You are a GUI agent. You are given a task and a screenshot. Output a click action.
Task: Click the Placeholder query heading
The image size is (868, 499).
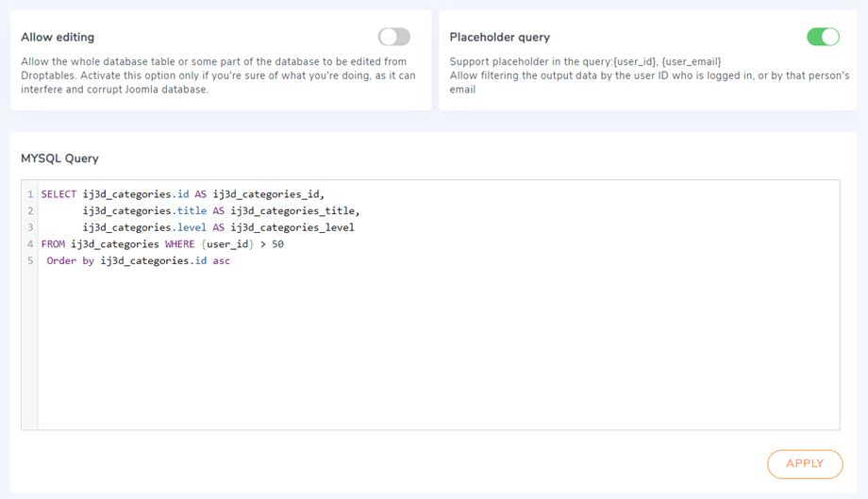499,38
